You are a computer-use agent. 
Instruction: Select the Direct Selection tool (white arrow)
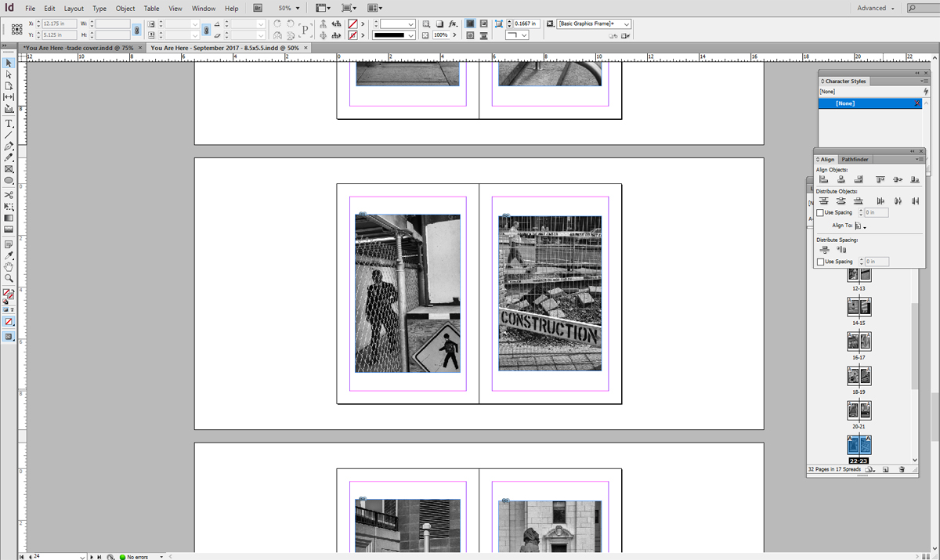click(9, 74)
